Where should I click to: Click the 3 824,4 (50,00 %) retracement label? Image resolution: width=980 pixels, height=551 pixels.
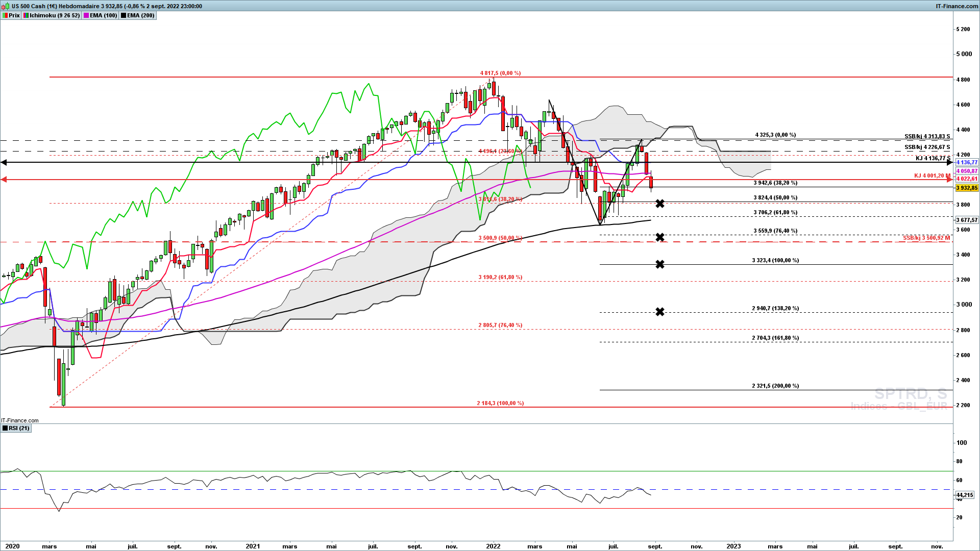click(x=775, y=197)
